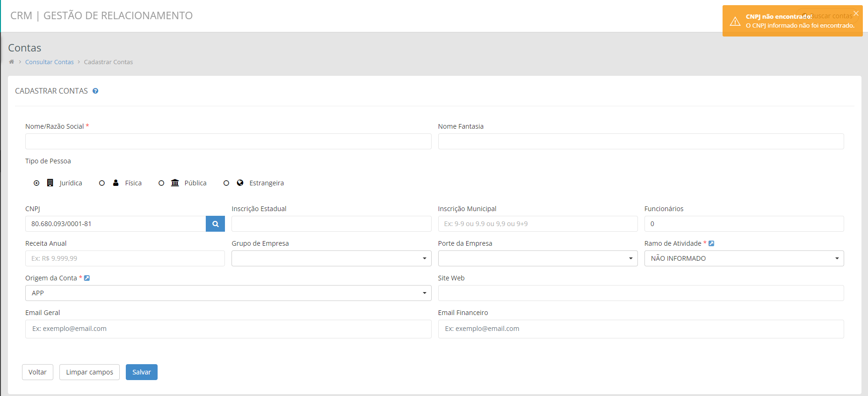Open the Porte da Empresa dropdown
This screenshot has height=396, width=868.
click(537, 258)
